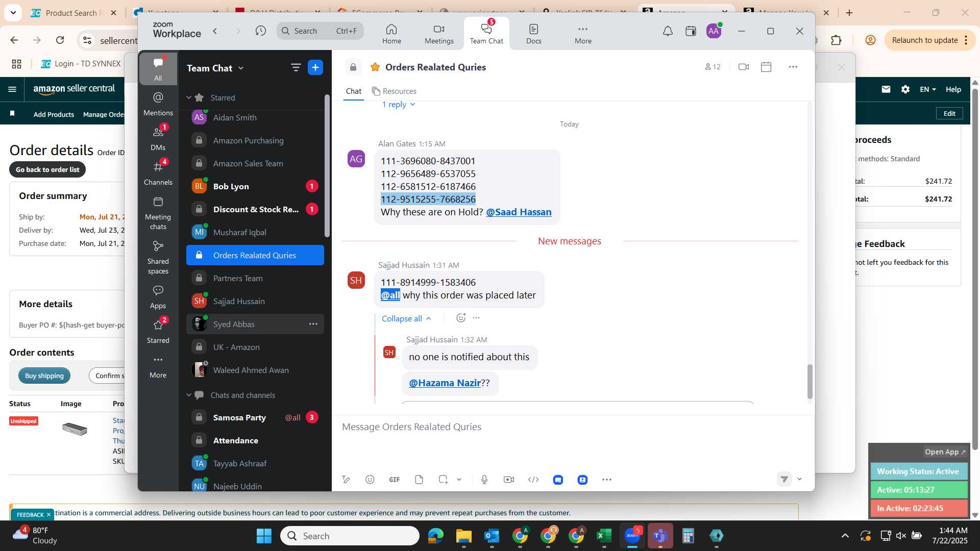This screenshot has width=980, height=551.
Task: Record a video message in composer
Action: pyautogui.click(x=509, y=480)
